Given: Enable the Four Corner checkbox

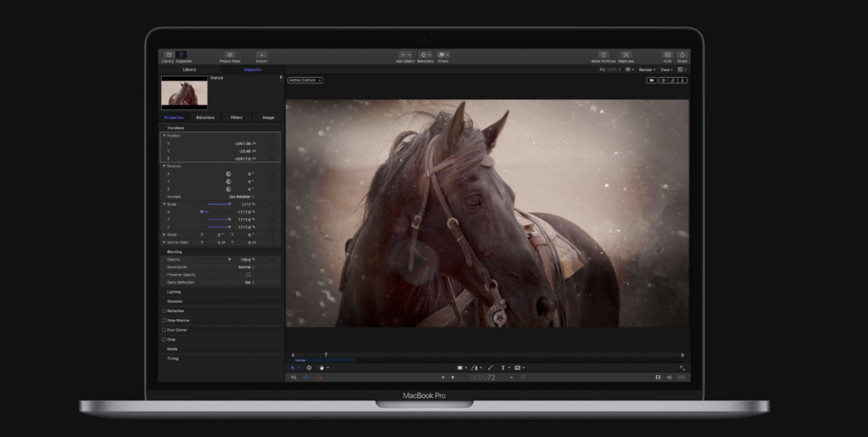Looking at the screenshot, I should click(x=164, y=329).
